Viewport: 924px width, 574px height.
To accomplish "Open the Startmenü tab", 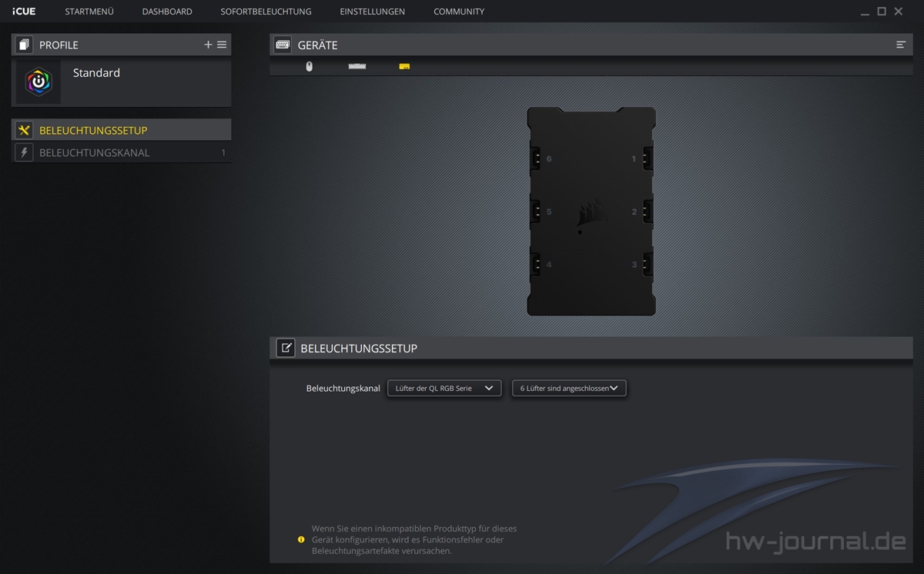I will pos(89,12).
